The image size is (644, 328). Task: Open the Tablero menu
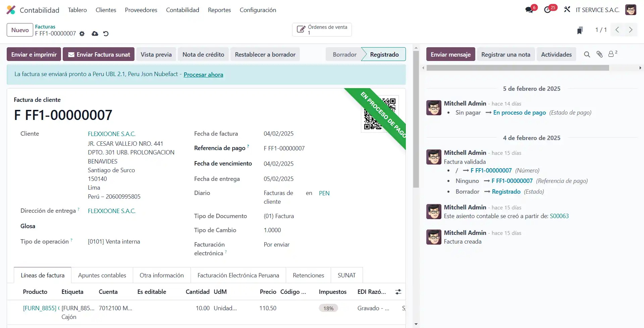coord(77,10)
